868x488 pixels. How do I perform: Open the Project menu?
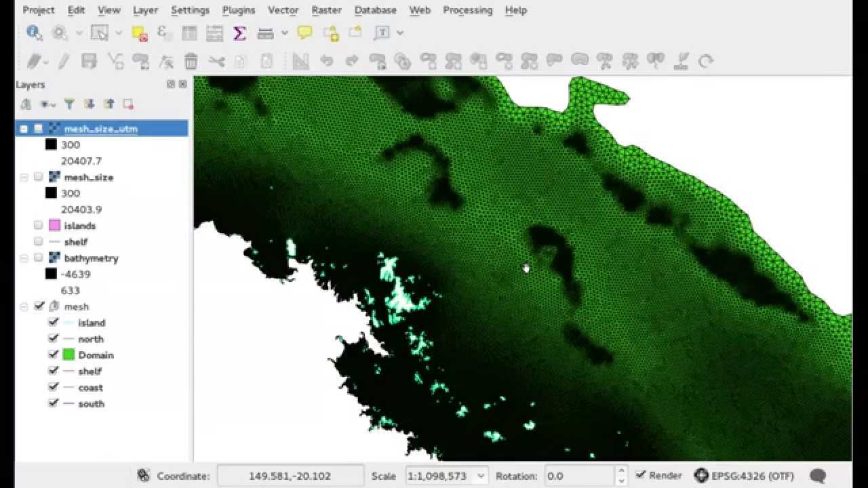tap(39, 10)
